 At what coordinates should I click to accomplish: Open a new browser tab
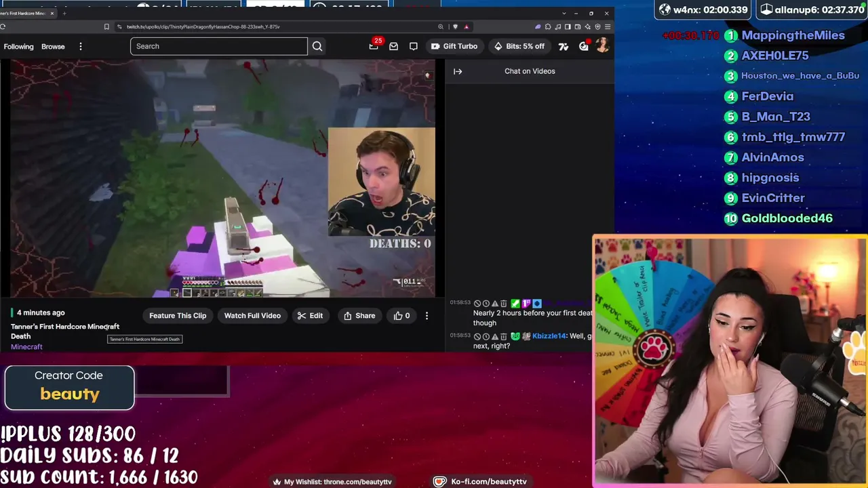click(x=64, y=13)
